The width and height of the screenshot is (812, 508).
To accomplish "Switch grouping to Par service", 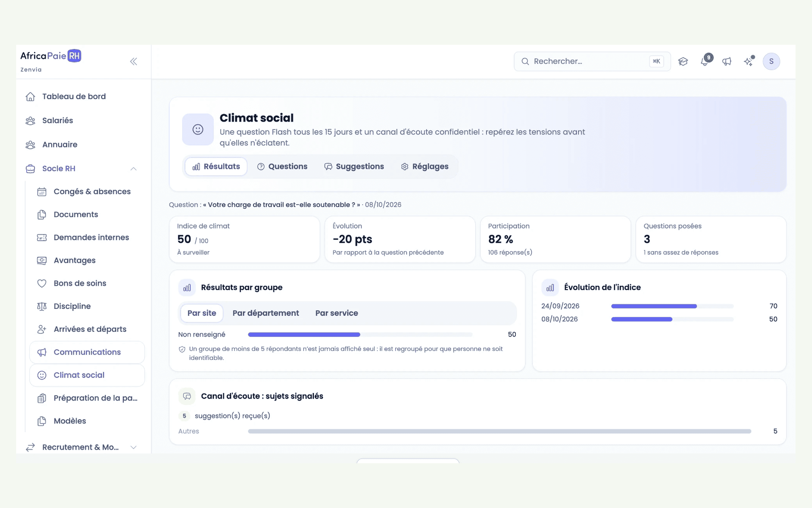I will tap(337, 313).
